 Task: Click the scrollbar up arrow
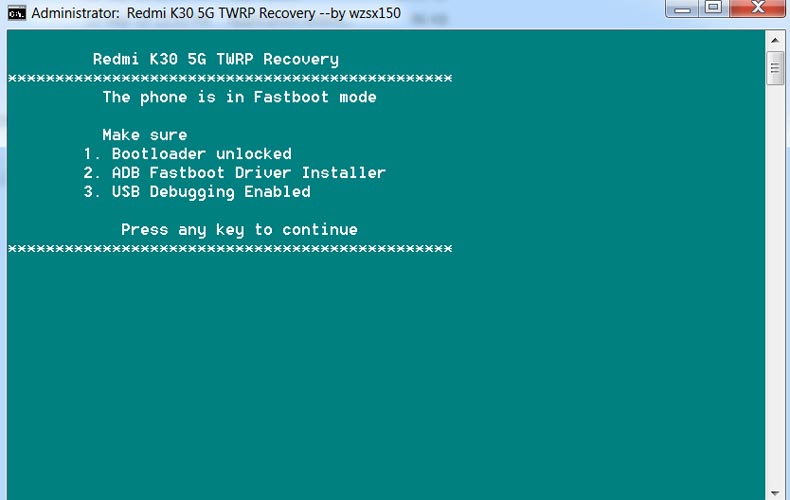pyautogui.click(x=775, y=40)
